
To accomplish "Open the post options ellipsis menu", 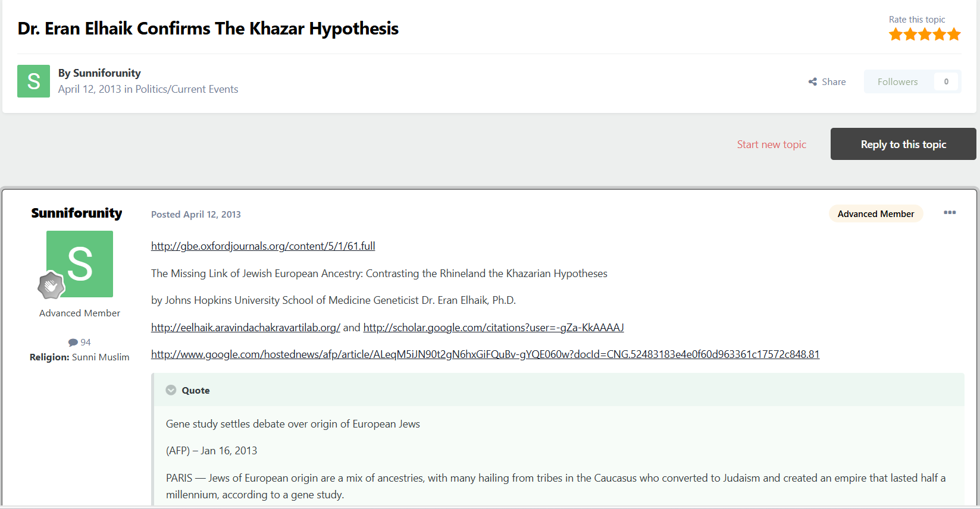I will (950, 213).
